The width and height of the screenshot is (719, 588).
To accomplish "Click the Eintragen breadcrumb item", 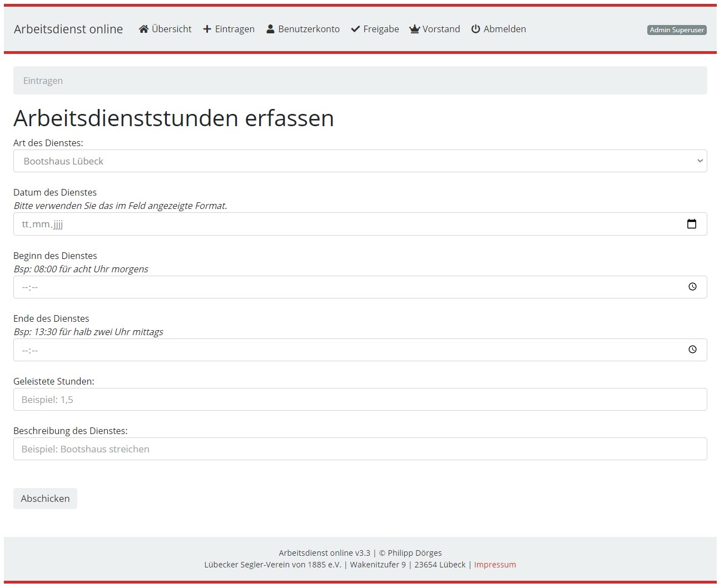I will coord(43,81).
